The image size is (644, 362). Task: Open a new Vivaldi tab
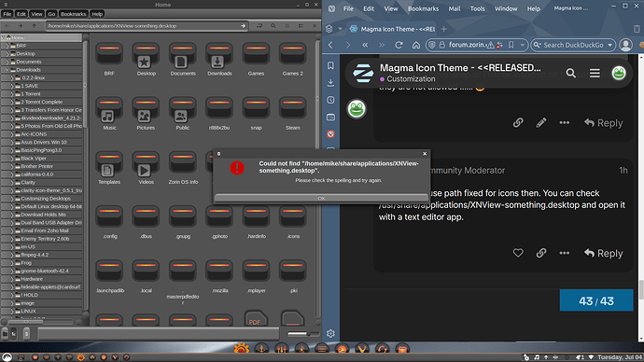pos(443,29)
